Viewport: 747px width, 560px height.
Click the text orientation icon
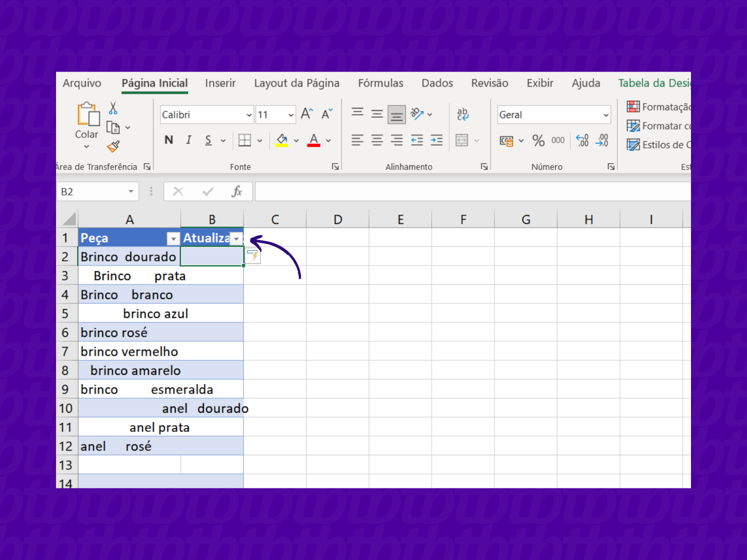[x=417, y=114]
